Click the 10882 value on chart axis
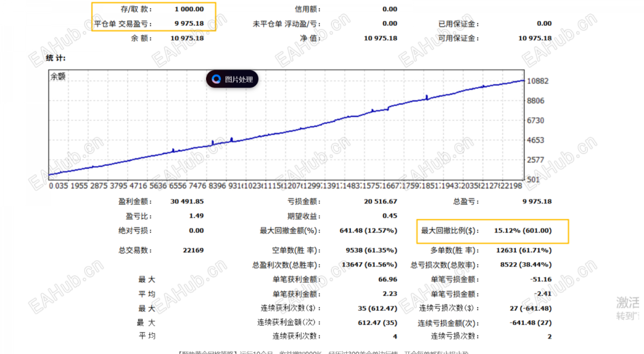644x354 pixels. 538,81
